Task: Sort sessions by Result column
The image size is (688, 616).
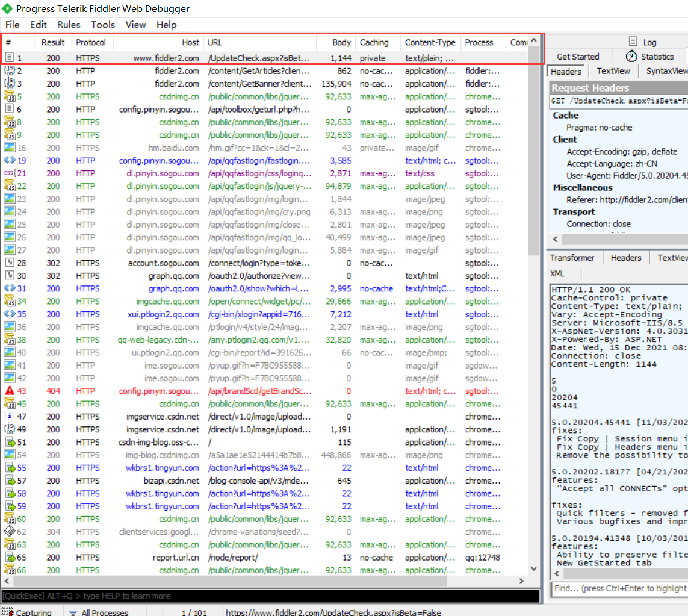Action: tap(52, 42)
